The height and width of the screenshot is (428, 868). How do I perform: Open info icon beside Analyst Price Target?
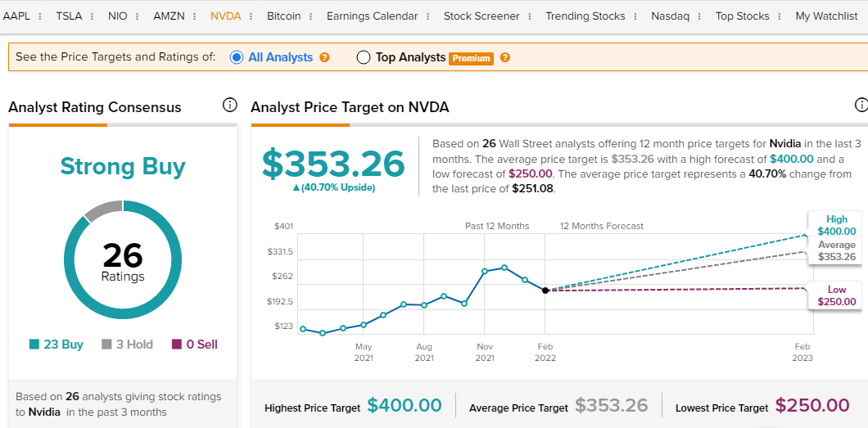click(861, 105)
